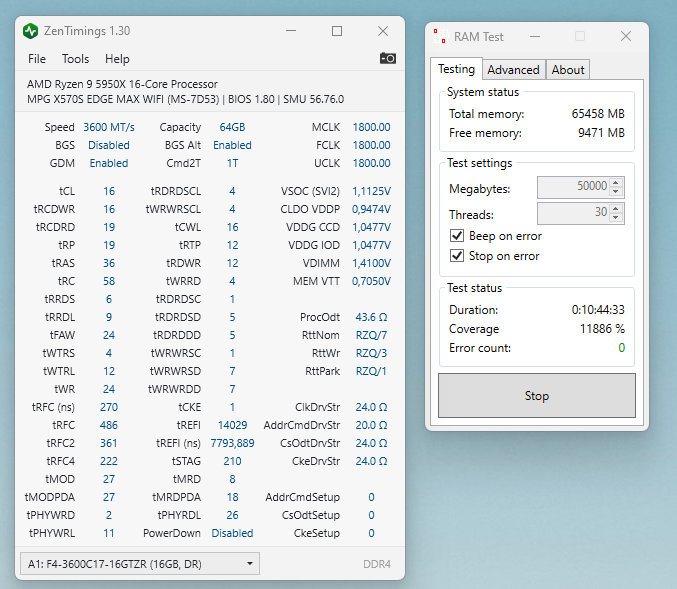Click the AddrCmdDrvStr value 20.0 Ω
This screenshot has width=677, height=589.
coord(371,425)
